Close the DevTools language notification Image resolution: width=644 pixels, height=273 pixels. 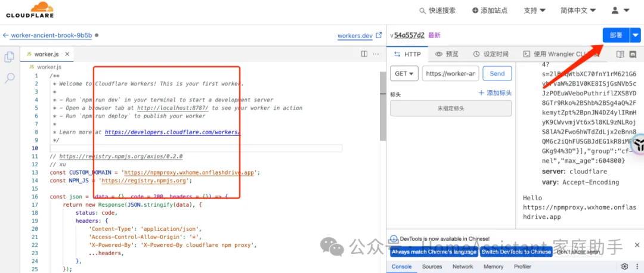click(x=637, y=245)
